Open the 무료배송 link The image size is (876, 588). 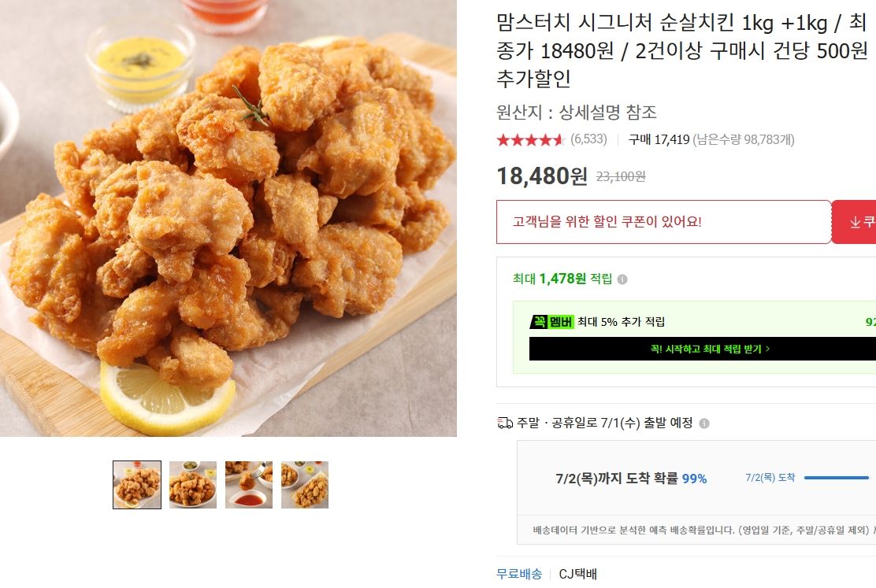click(x=519, y=574)
